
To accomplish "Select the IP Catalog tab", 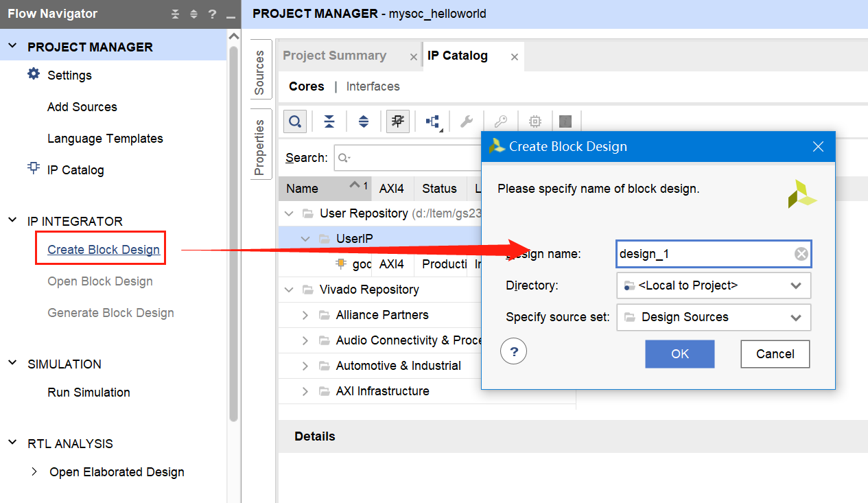I will pos(458,56).
